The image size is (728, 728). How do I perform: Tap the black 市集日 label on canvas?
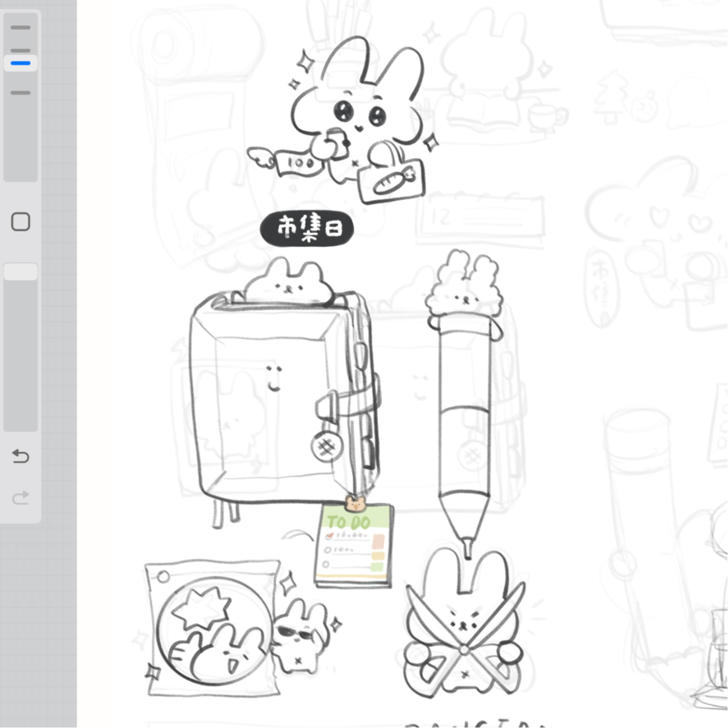coord(307,229)
